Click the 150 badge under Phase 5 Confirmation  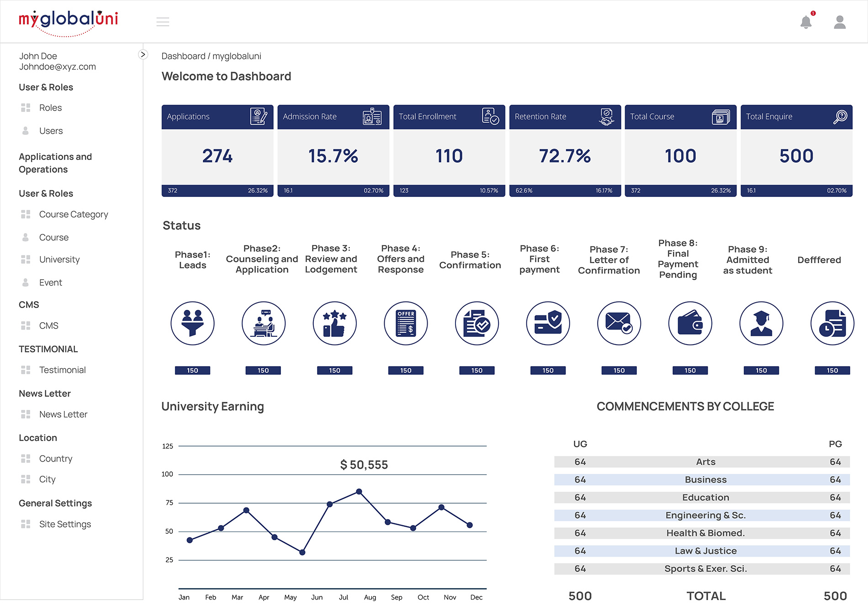point(477,371)
